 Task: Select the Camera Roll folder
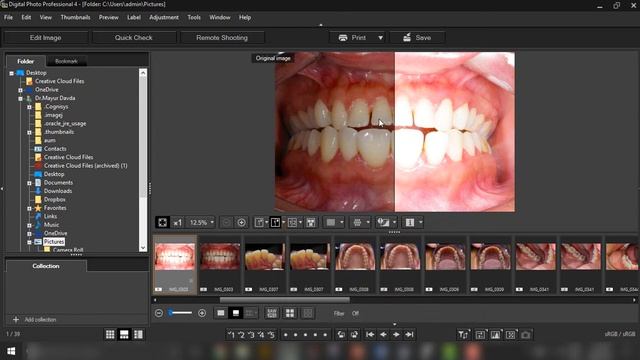pyautogui.click(x=68, y=250)
